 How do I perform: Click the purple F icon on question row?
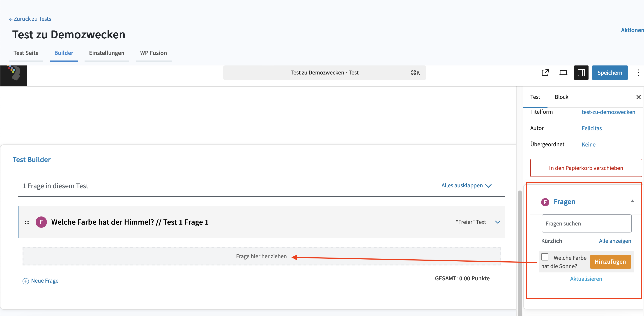coord(41,222)
